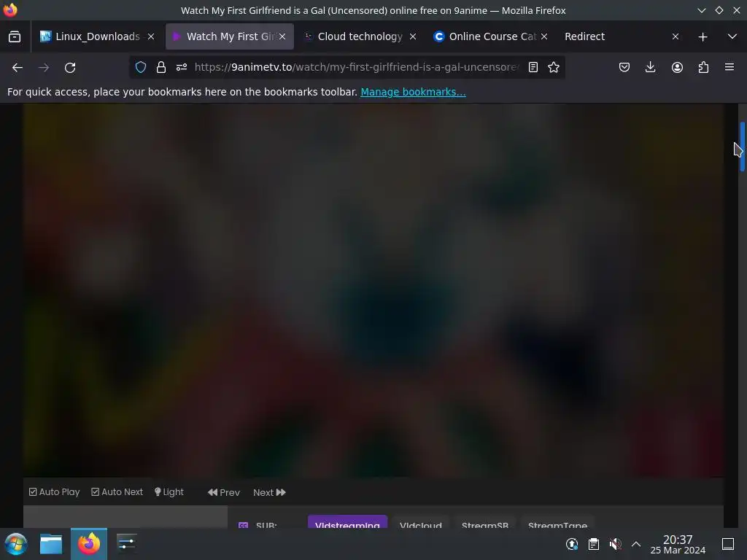Open the Online Course Catalog tab
Screen dimensions: 747x560
tap(491, 36)
